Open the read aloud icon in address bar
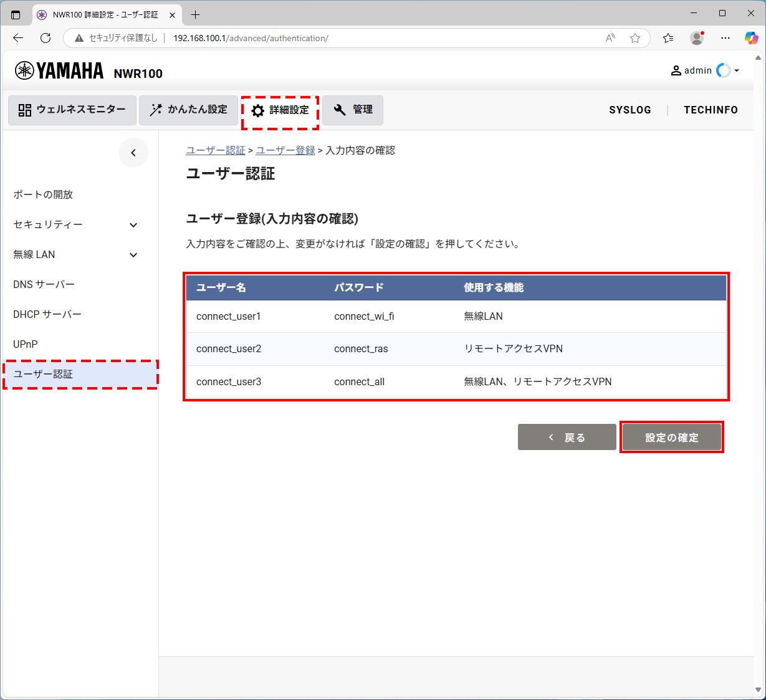Screen dimensions: 766x700 click(x=610, y=38)
